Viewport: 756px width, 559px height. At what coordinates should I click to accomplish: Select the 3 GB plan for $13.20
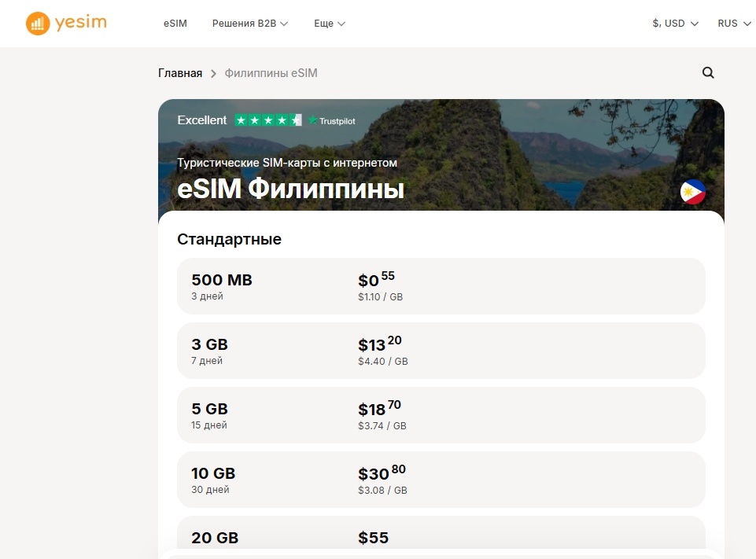441,351
